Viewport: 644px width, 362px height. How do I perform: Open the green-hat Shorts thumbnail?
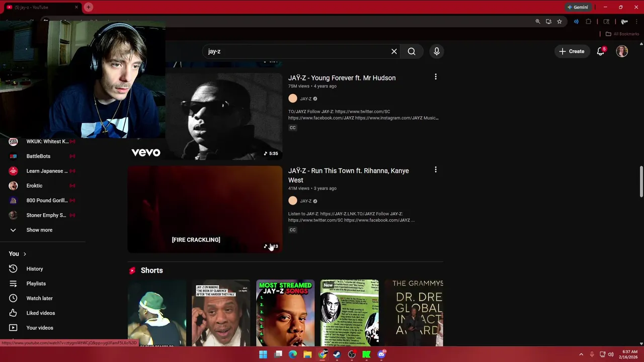pos(156,313)
